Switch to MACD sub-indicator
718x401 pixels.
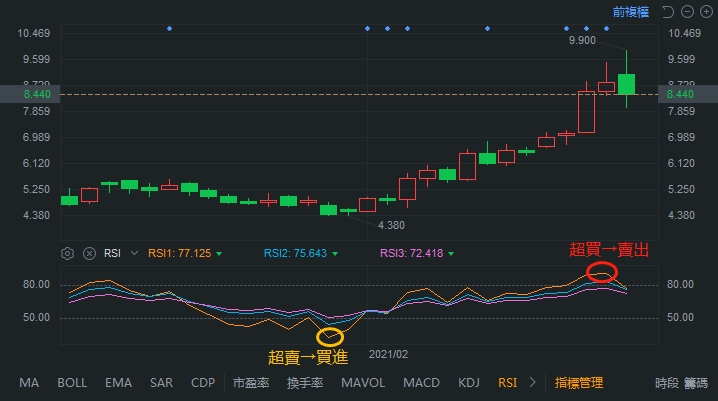(421, 383)
